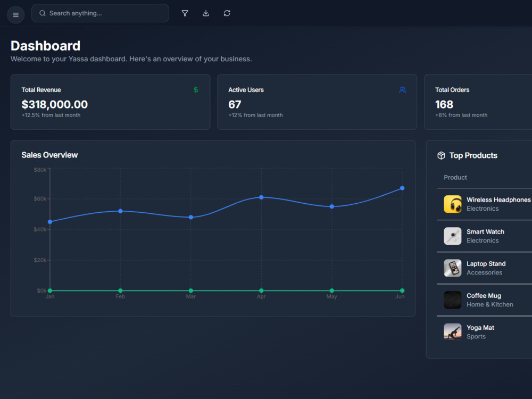
Task: Select the Yoga Mat product name
Action: click(480, 327)
